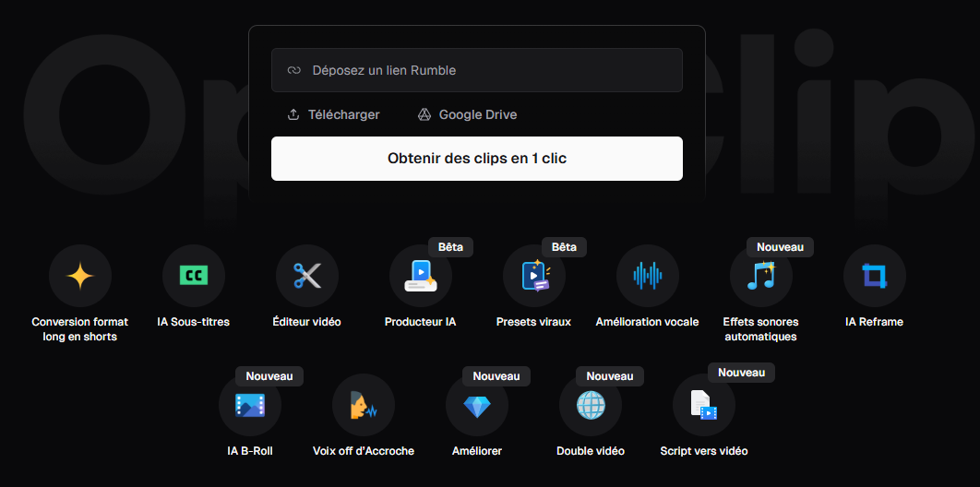
Task: Click the Effets sonores automatiques label
Action: pos(760,329)
